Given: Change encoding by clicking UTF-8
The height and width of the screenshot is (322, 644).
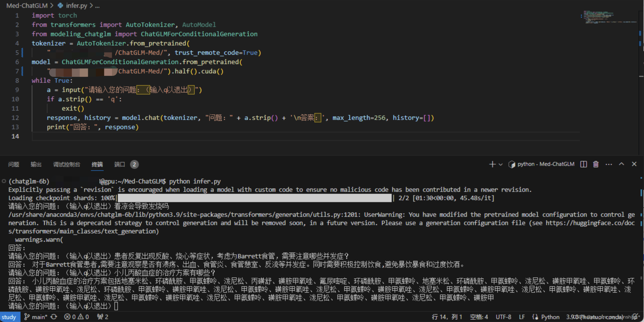Looking at the screenshot, I should [x=503, y=317].
